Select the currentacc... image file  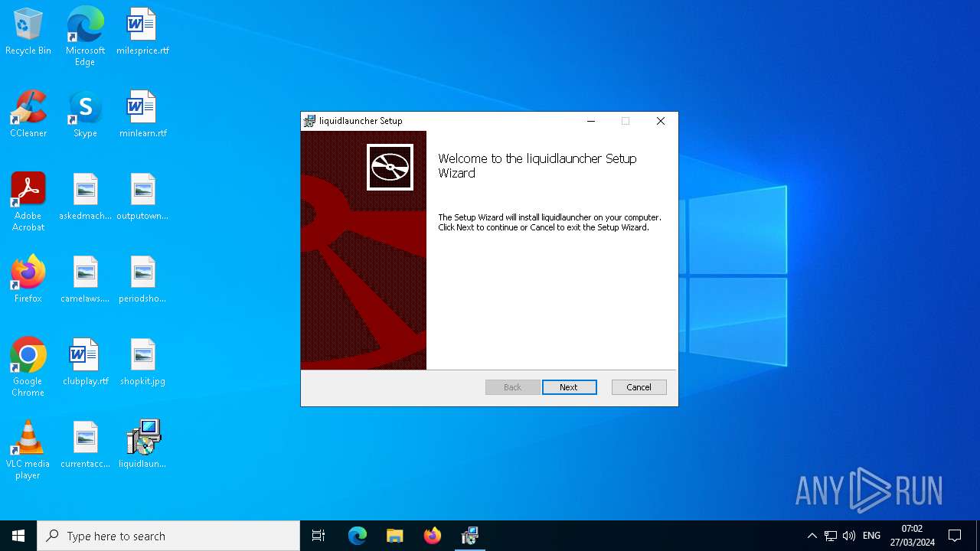(85, 445)
